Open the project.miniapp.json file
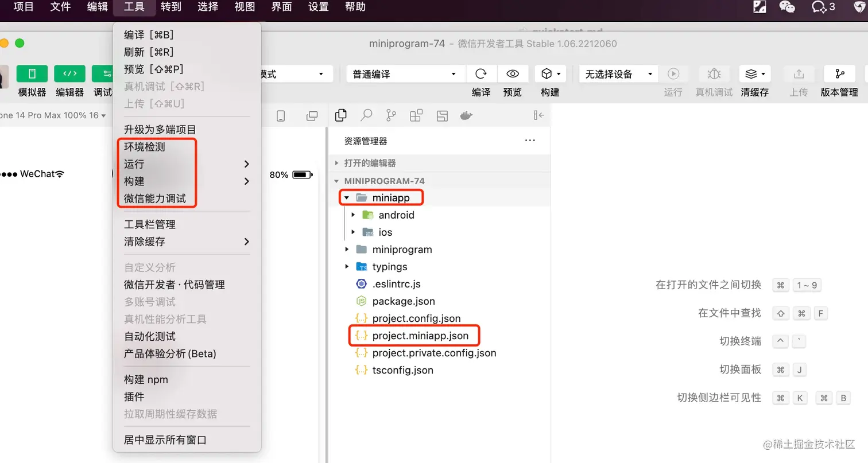Screen dimensions: 868x463 tap(440, 336)
